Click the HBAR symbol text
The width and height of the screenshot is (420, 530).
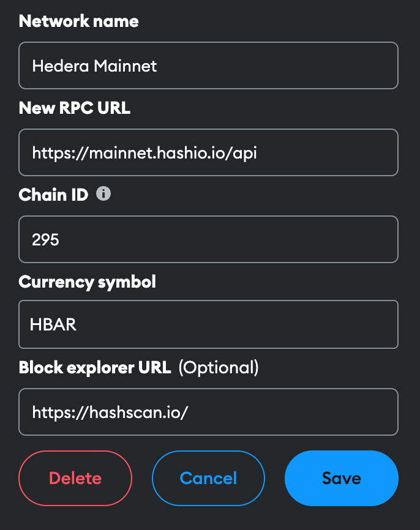pyautogui.click(x=53, y=324)
